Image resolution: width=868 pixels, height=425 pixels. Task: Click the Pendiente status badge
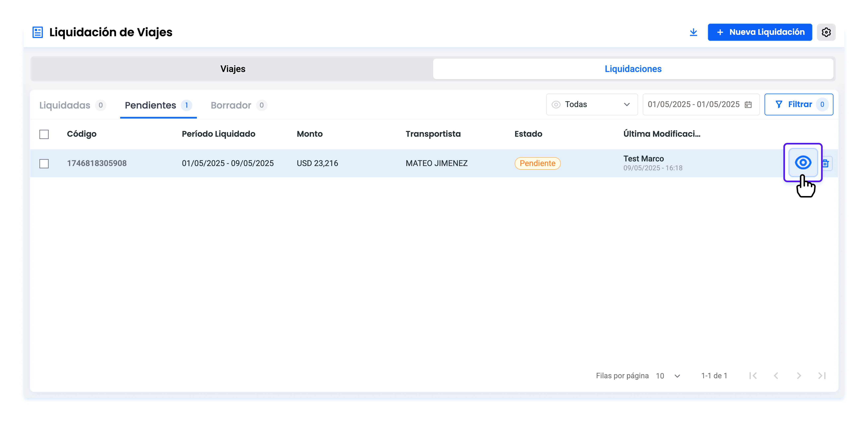click(537, 164)
